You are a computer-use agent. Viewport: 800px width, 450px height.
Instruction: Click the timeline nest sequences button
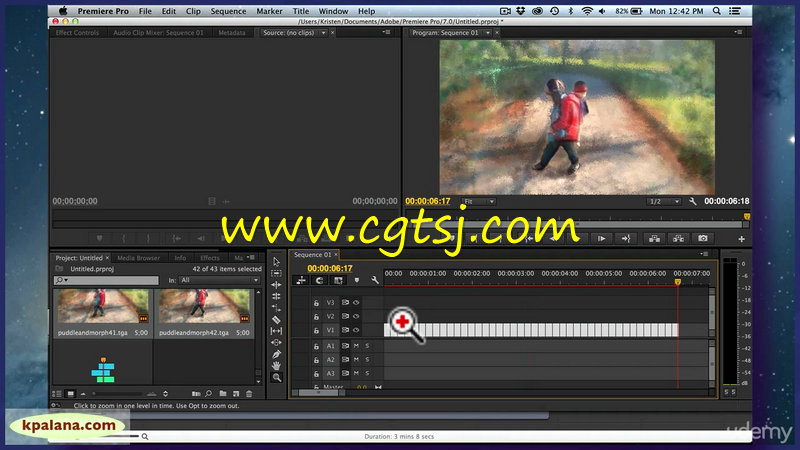pyautogui.click(x=301, y=280)
